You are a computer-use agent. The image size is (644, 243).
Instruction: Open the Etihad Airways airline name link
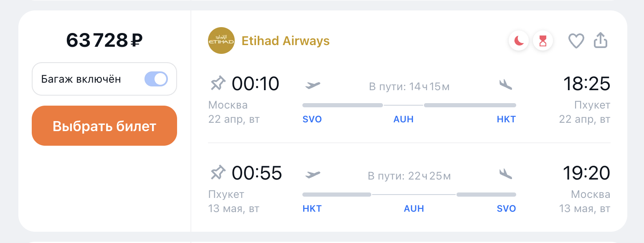pos(286,41)
